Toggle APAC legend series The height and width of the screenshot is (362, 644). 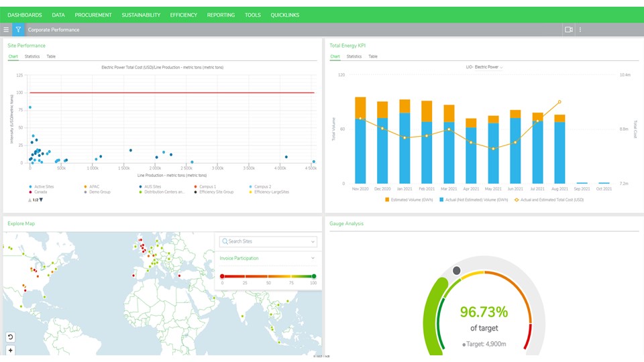coord(92,187)
